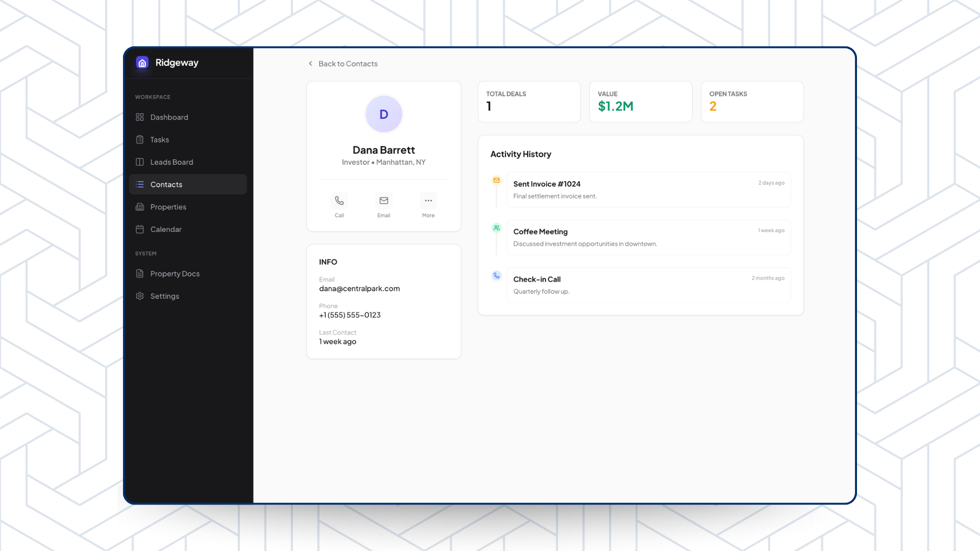Open the Sent Invoice #1024 activity entry

(x=648, y=190)
